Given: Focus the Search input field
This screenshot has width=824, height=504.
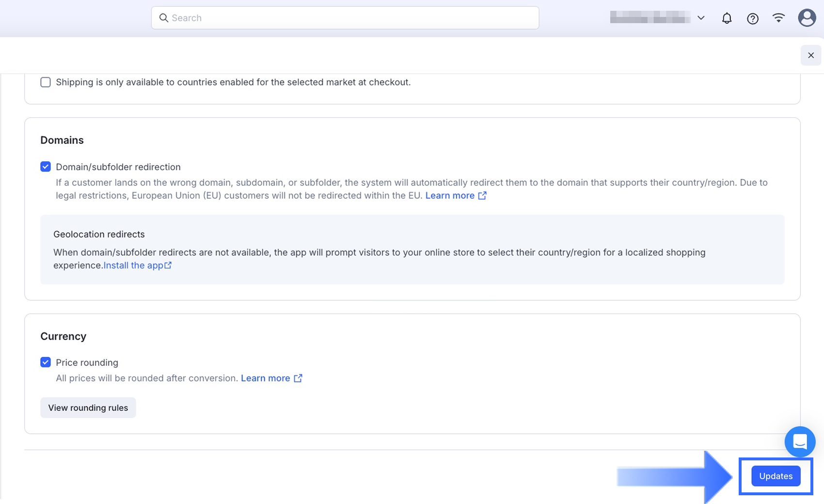Looking at the screenshot, I should 349,18.
